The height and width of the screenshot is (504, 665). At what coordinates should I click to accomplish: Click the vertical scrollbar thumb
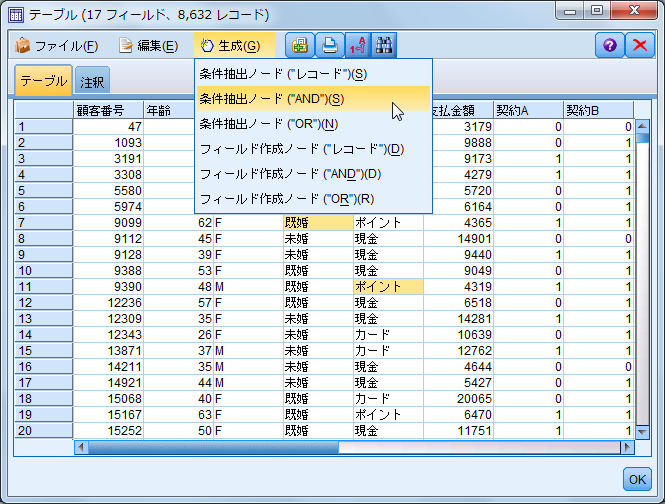click(x=642, y=138)
